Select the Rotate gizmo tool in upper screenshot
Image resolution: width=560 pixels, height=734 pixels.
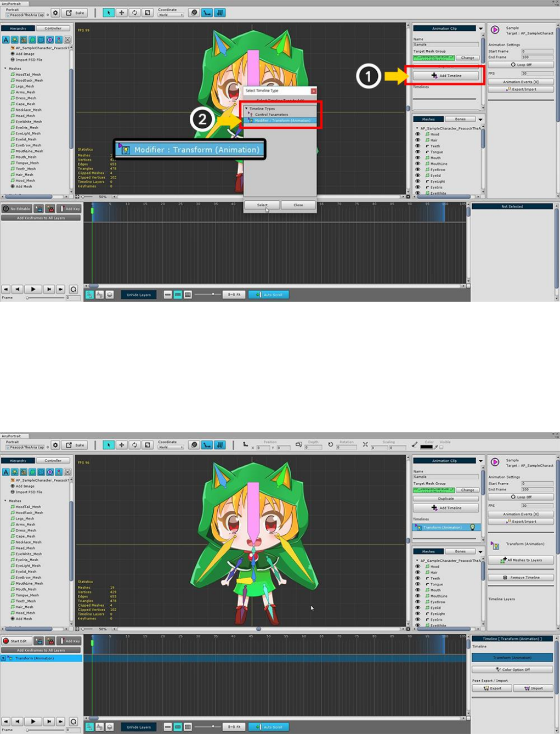134,13
